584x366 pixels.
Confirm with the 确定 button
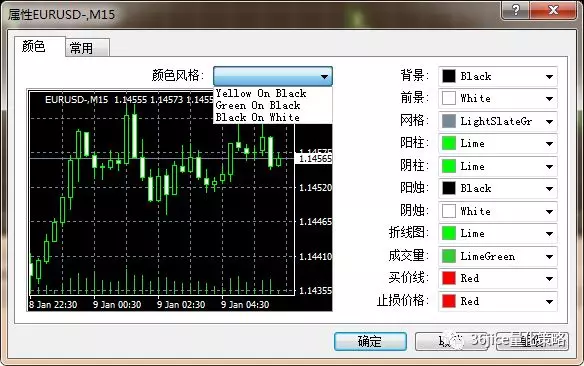pos(370,341)
